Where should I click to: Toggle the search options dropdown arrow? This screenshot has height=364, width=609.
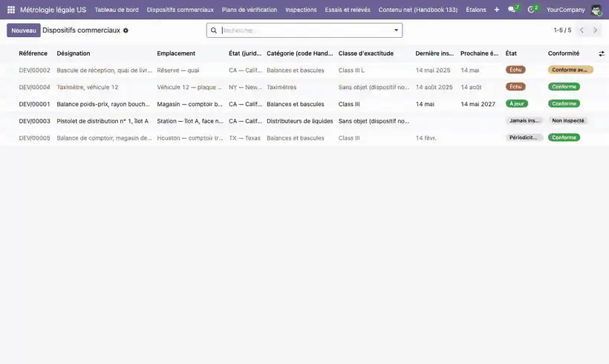pos(396,30)
